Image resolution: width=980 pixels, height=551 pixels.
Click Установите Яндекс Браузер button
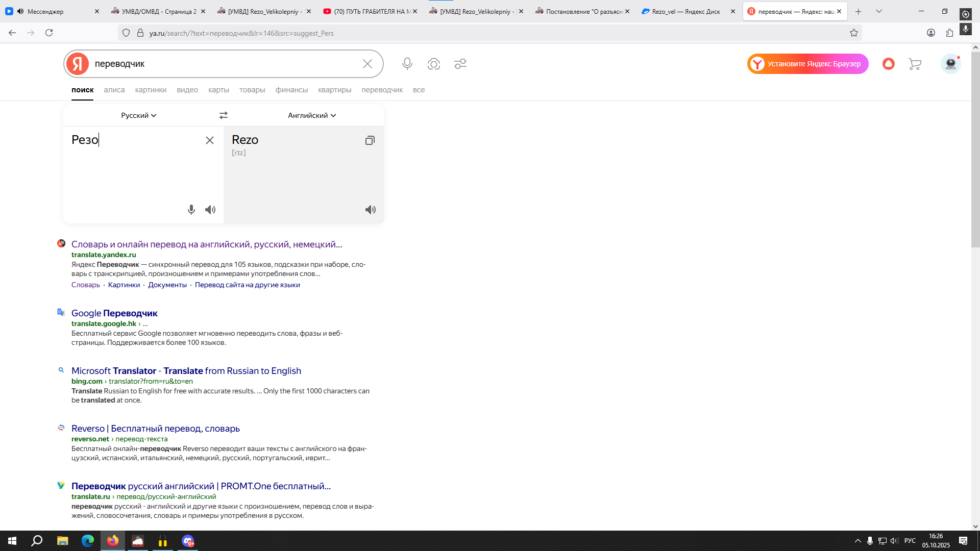coord(808,64)
